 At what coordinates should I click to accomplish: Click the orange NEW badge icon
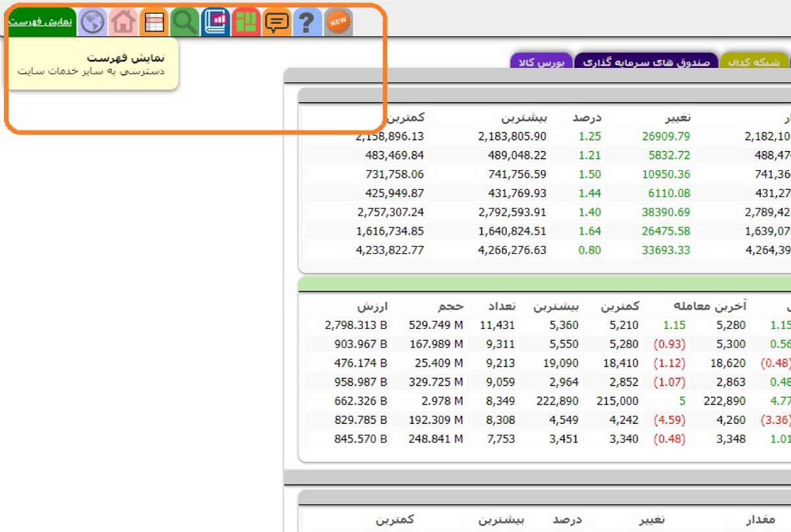(x=338, y=22)
